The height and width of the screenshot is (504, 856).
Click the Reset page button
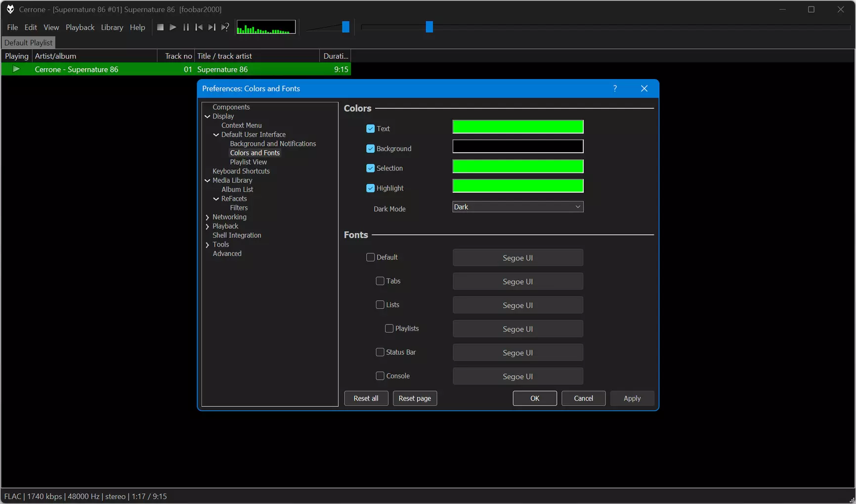[x=415, y=398]
